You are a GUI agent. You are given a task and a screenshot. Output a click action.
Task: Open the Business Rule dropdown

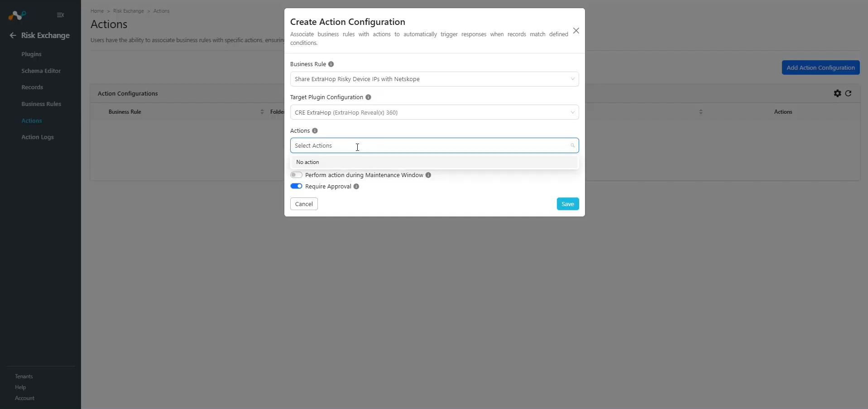tap(434, 79)
